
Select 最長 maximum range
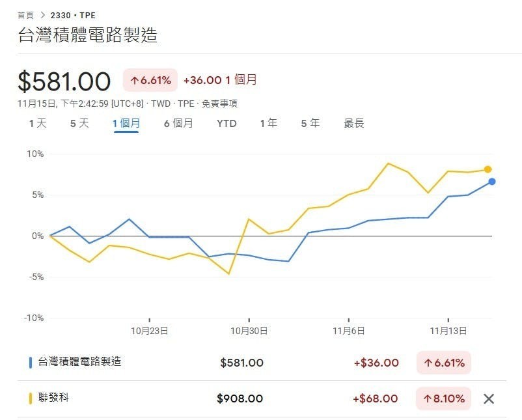354,123
